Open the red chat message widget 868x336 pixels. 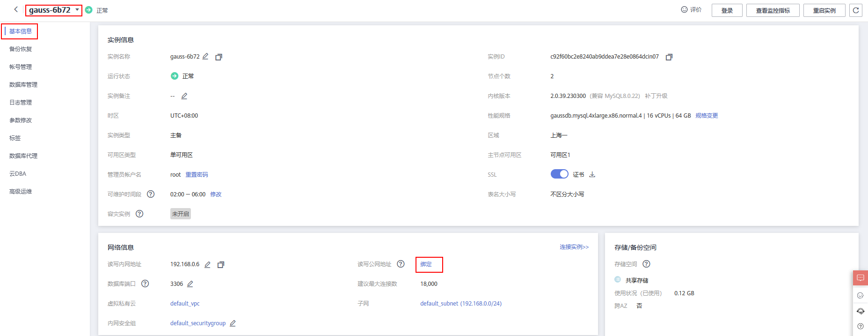pyautogui.click(x=860, y=278)
